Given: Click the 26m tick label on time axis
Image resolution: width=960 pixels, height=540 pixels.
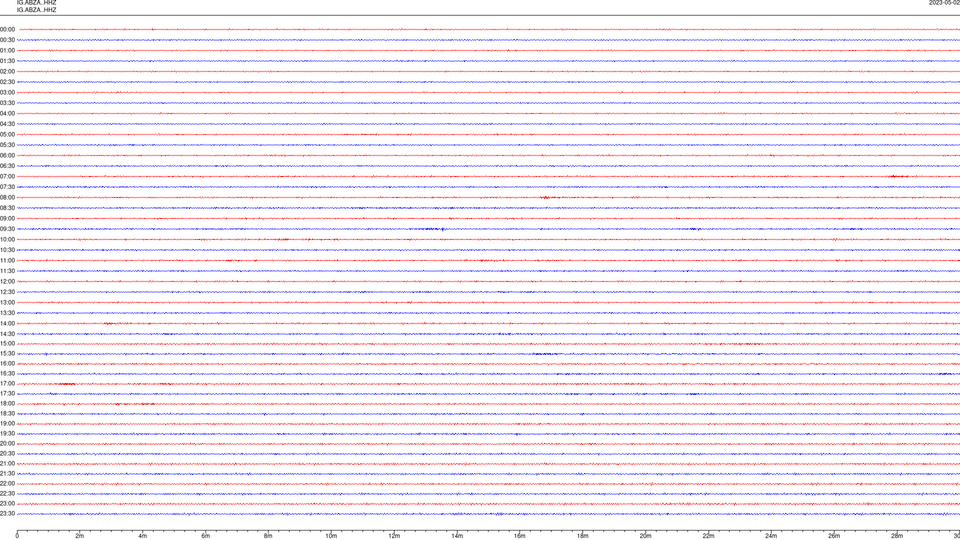Looking at the screenshot, I should (x=834, y=536).
